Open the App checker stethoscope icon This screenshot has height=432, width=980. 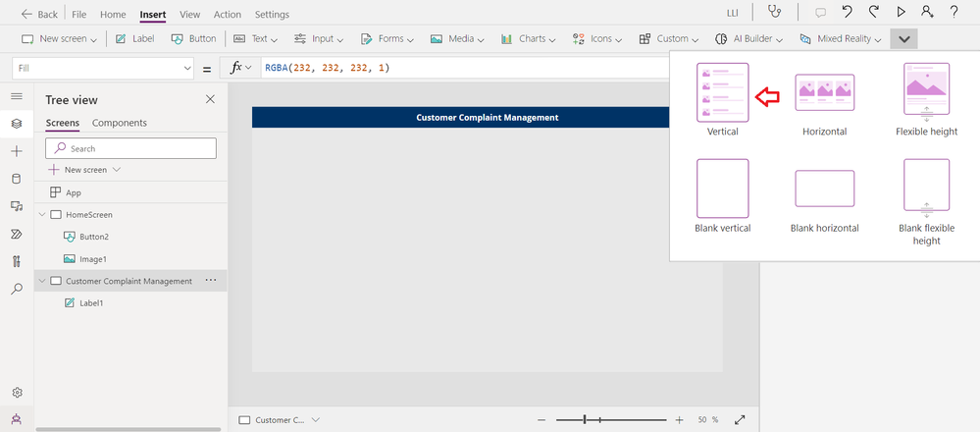[775, 12]
